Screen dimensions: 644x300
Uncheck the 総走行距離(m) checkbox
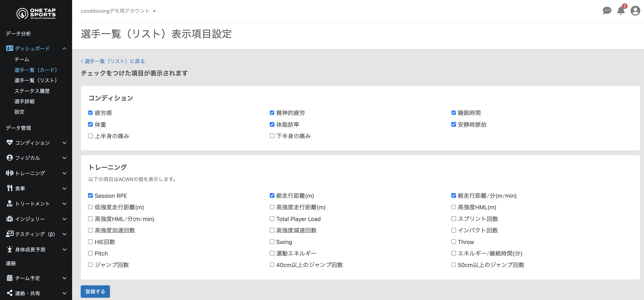(x=272, y=196)
